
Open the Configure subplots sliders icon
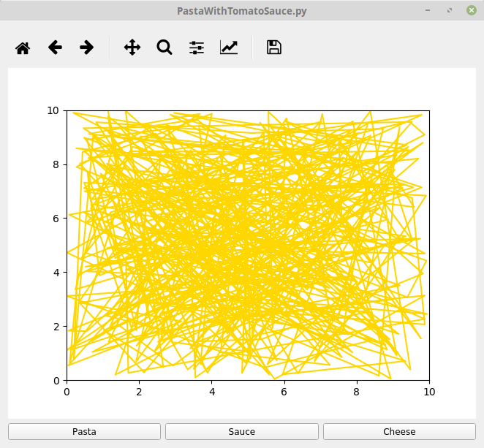click(197, 48)
